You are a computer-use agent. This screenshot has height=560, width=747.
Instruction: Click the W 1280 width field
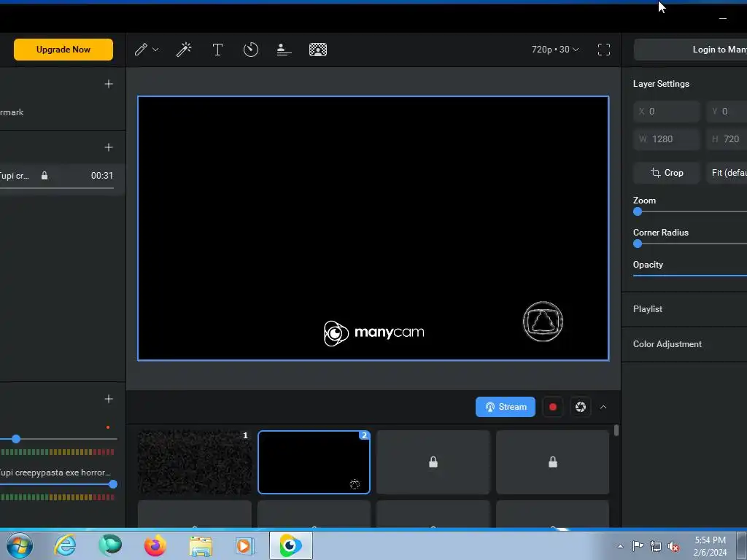tap(667, 139)
